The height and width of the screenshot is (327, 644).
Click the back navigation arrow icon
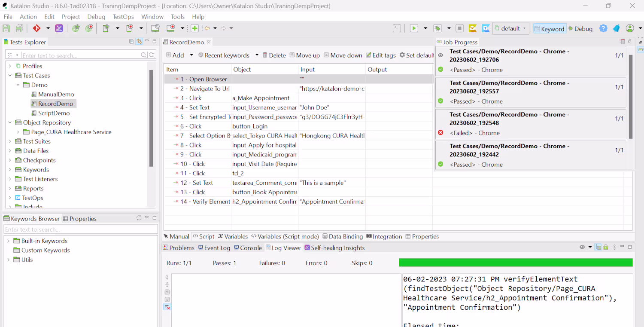click(x=207, y=28)
